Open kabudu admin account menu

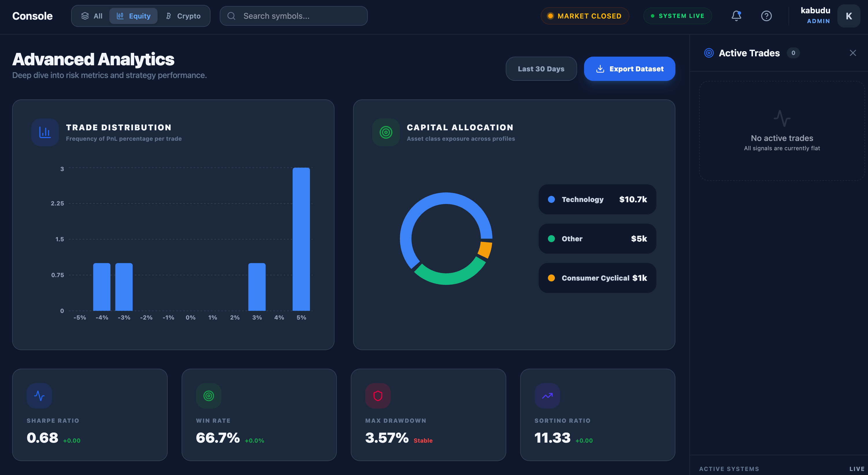coord(815,16)
